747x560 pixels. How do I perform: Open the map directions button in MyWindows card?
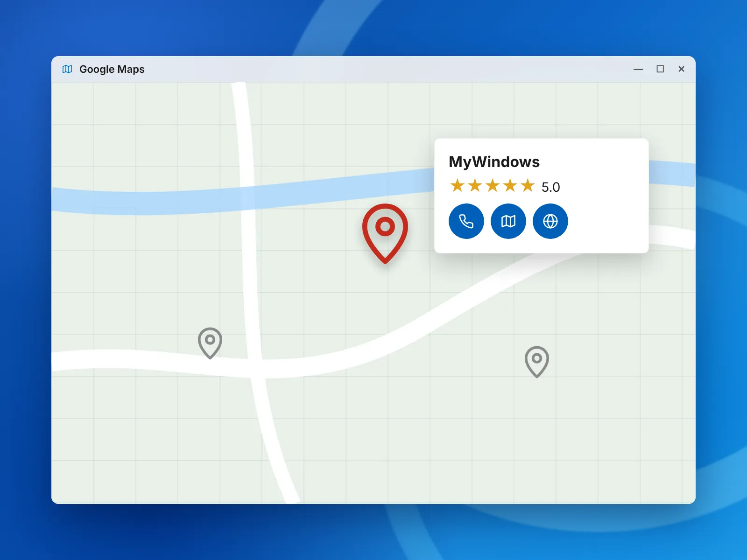pyautogui.click(x=508, y=221)
